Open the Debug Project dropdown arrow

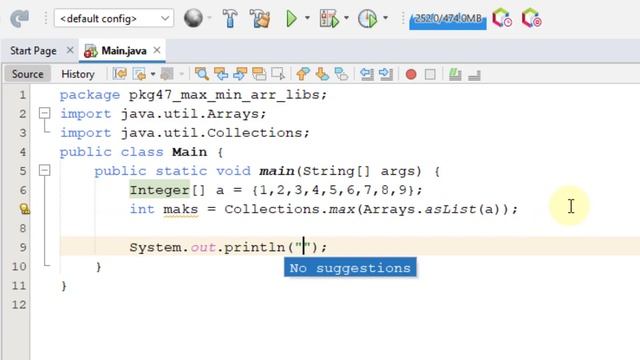coord(346,18)
